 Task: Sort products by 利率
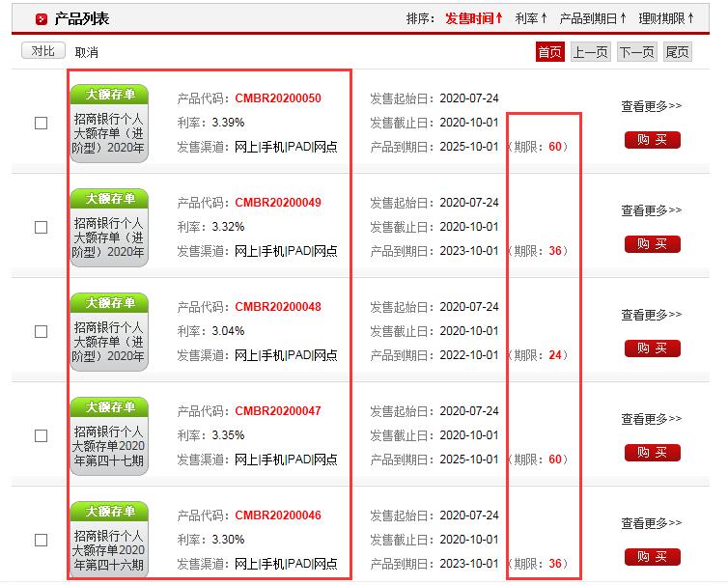(531, 18)
